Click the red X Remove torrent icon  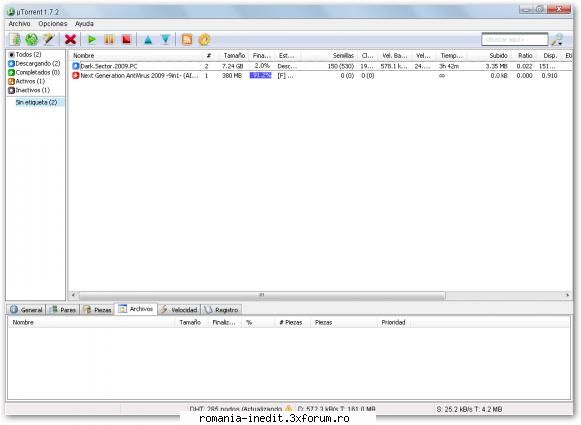tap(70, 39)
